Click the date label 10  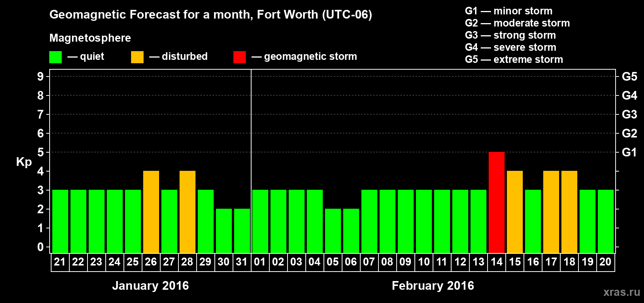[424, 262]
